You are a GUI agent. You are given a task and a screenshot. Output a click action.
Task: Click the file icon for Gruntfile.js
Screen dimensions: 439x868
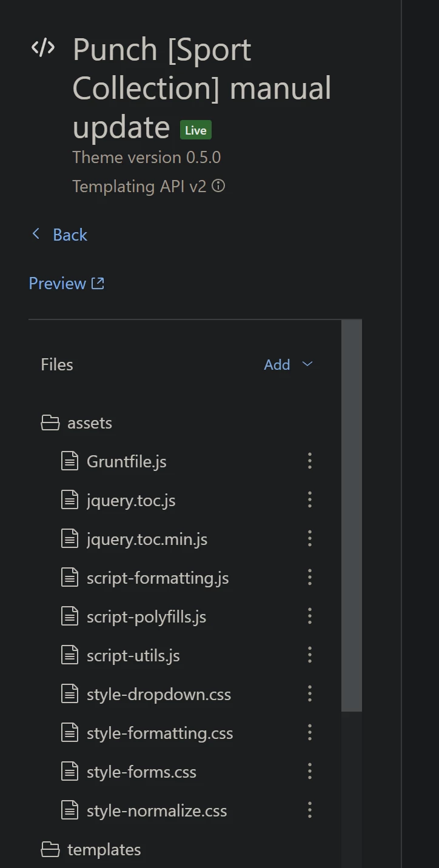70,461
